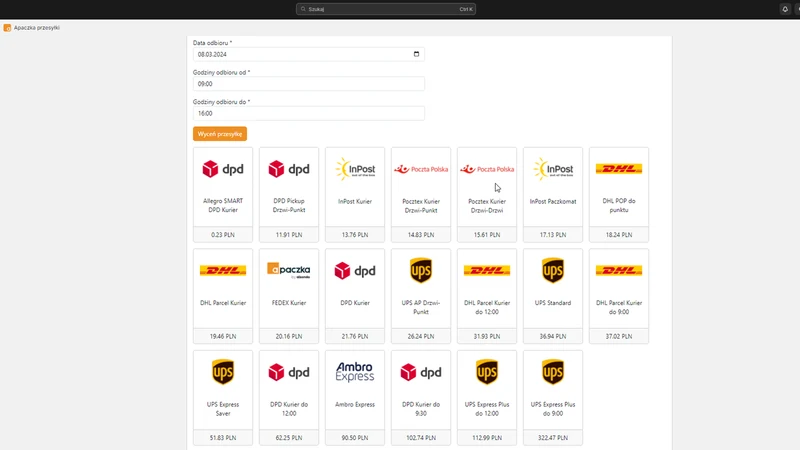Image resolution: width=800 pixels, height=450 pixels.
Task: Click the 36.94 PLN price
Action: (553, 336)
